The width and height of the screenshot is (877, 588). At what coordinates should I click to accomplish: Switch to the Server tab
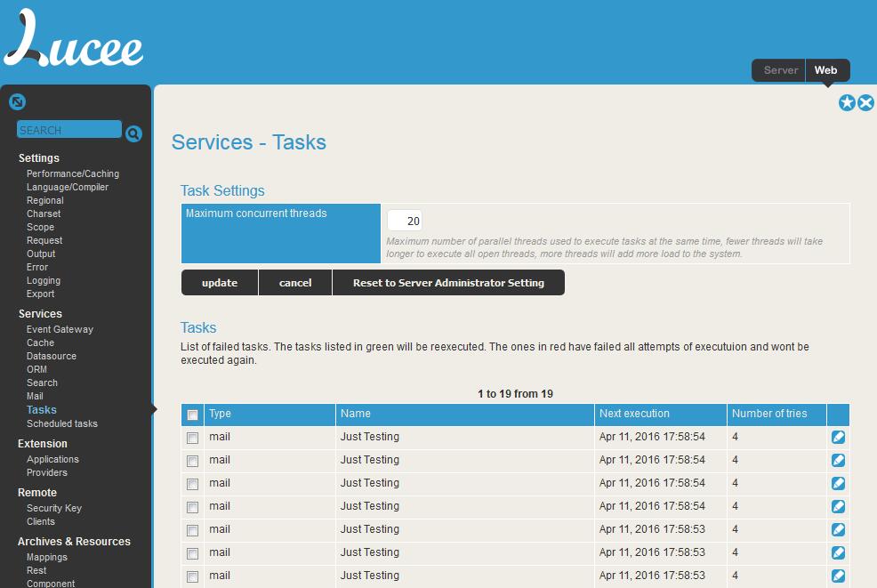click(x=778, y=69)
